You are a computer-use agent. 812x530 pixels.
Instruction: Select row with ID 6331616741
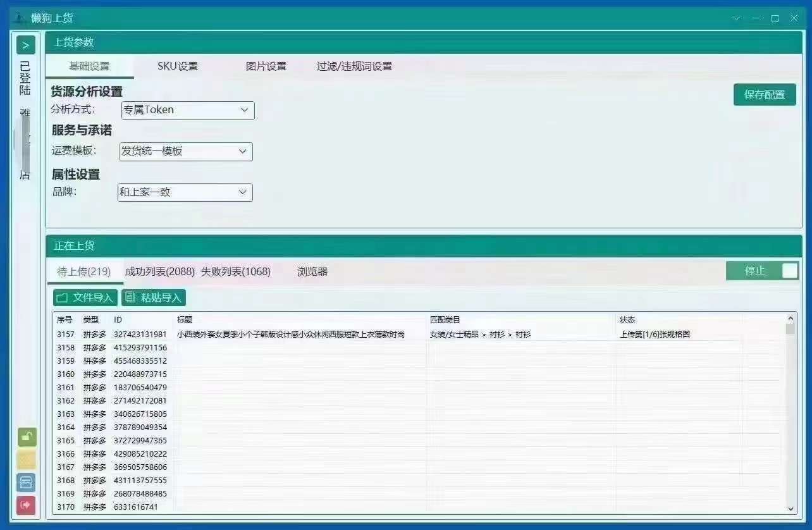click(x=420, y=507)
